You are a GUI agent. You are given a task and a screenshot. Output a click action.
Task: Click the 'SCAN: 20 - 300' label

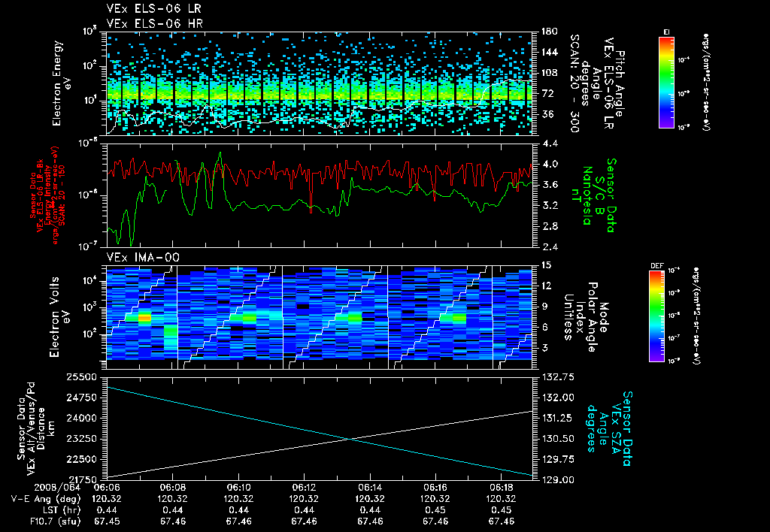(x=575, y=83)
